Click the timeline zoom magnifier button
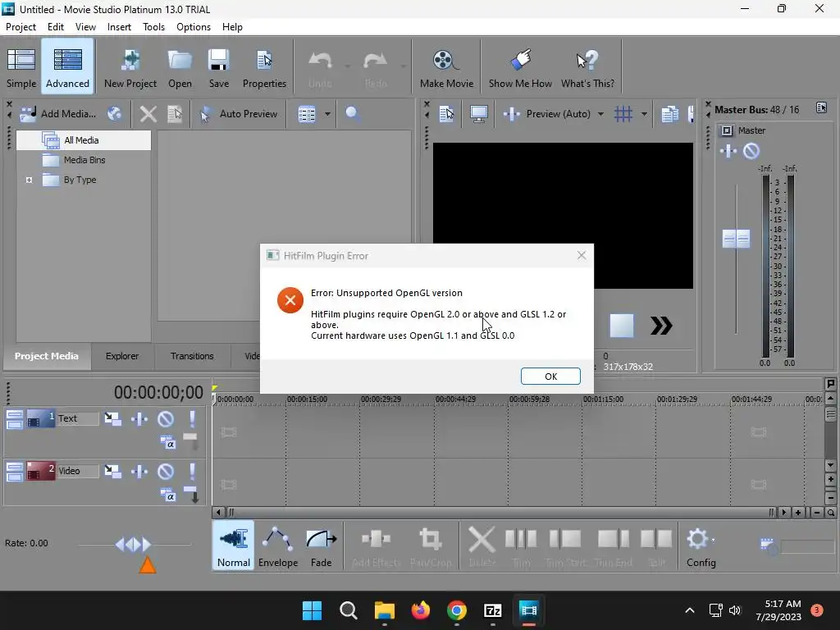The width and height of the screenshot is (840, 630). pos(830,513)
